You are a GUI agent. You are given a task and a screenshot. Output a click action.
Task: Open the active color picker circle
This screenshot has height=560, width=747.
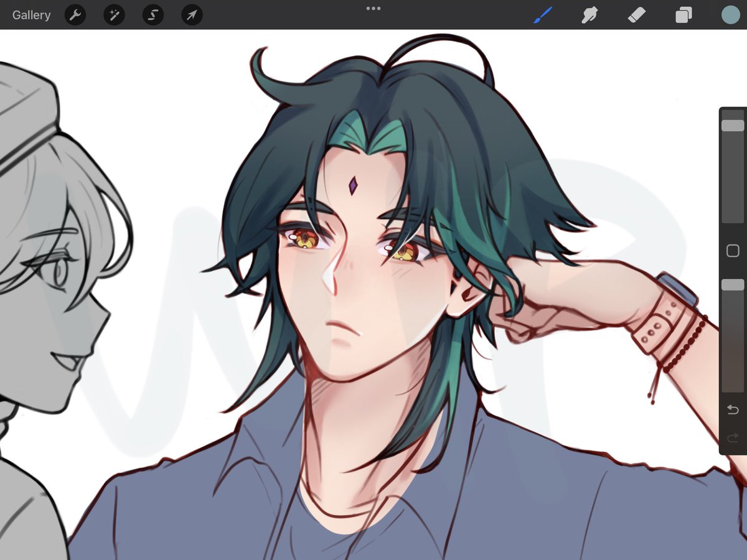click(730, 15)
